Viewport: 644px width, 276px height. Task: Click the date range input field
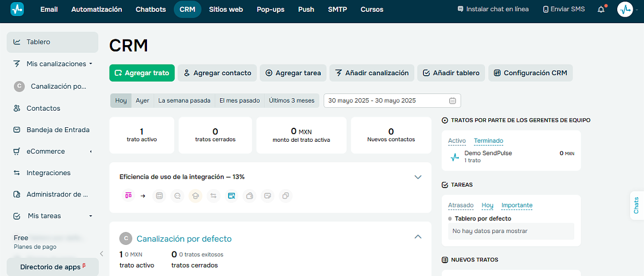click(386, 100)
